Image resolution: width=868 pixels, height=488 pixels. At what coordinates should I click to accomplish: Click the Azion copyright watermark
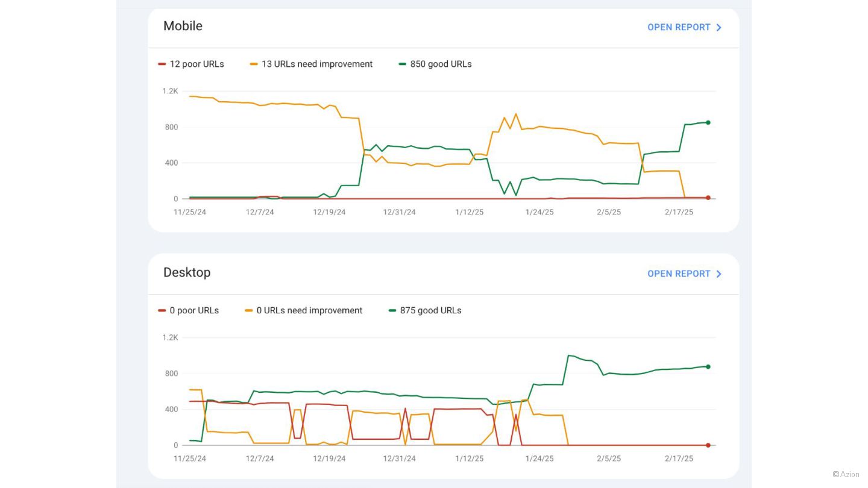(846, 474)
